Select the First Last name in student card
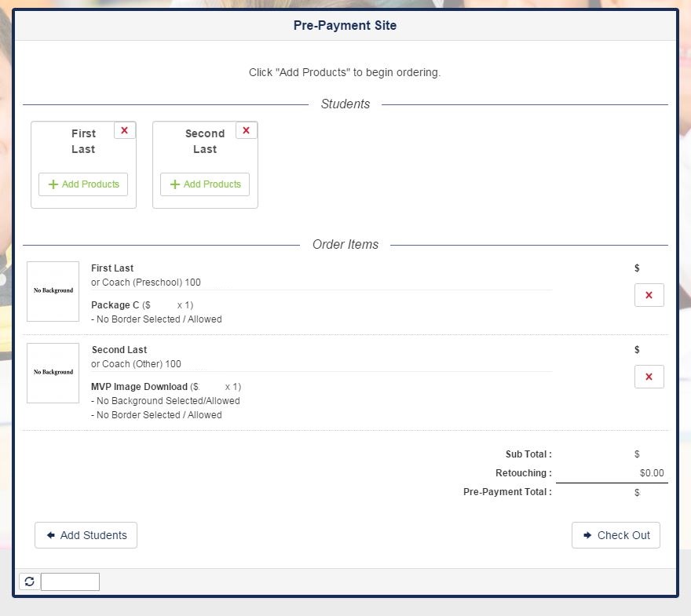 [83, 141]
